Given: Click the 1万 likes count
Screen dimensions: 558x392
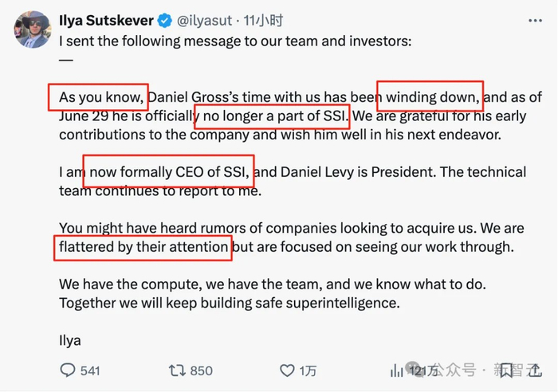Looking at the screenshot, I should (x=308, y=370).
